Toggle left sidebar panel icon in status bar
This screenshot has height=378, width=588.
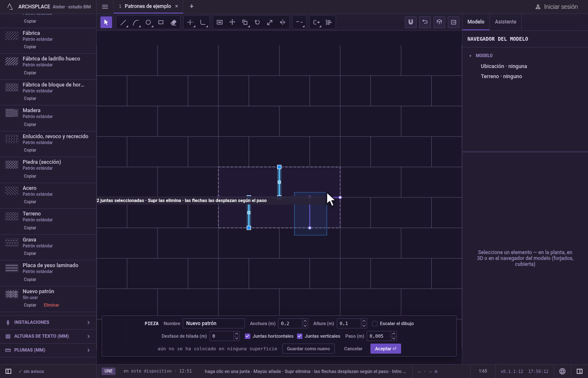[x=8, y=371]
